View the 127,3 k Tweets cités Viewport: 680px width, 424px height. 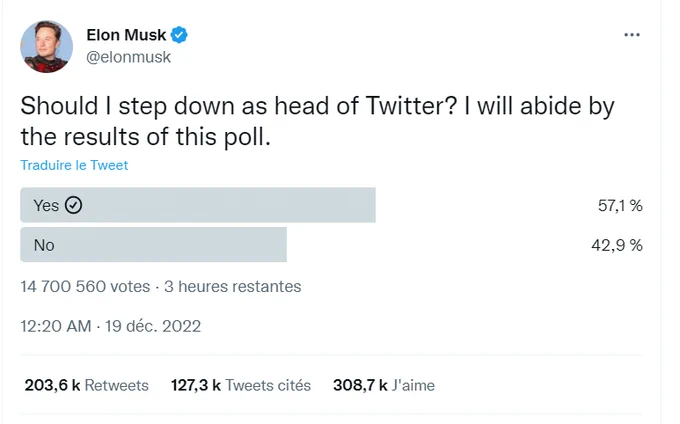click(241, 385)
